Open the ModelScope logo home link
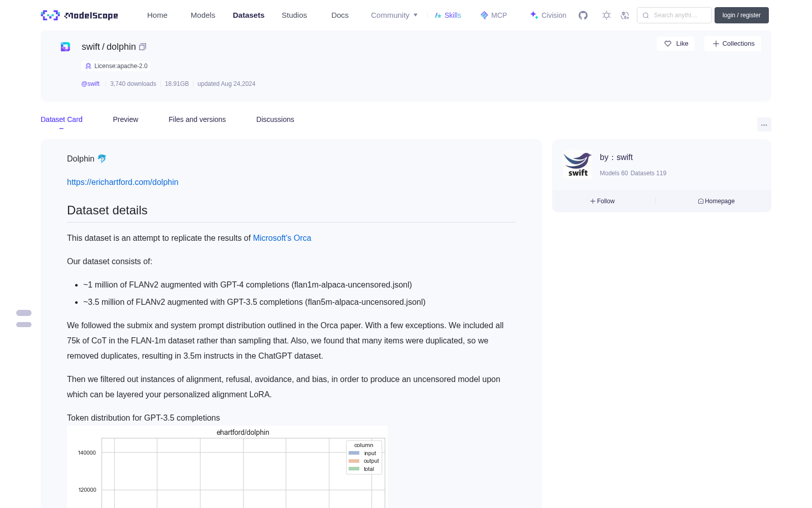The height and width of the screenshot is (508, 812). (x=79, y=15)
